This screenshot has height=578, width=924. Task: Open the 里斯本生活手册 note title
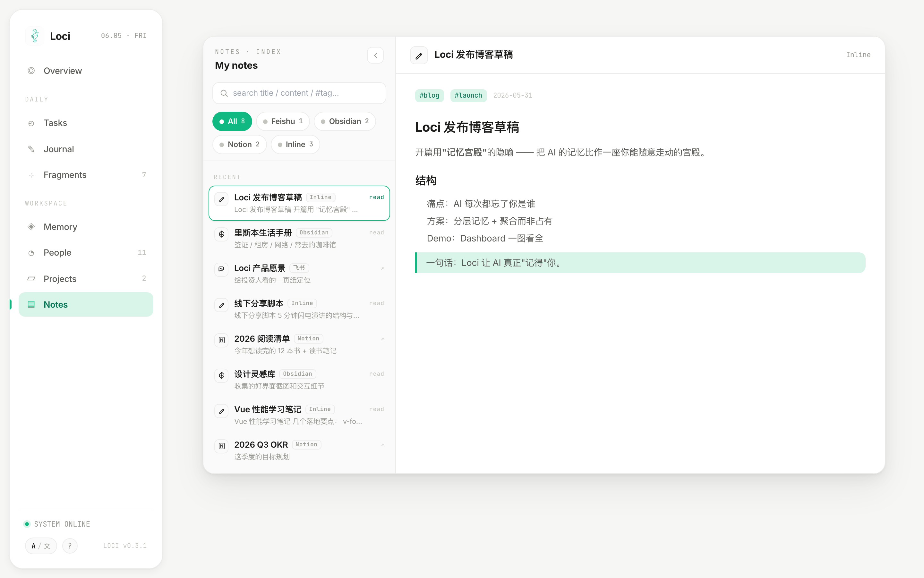263,233
